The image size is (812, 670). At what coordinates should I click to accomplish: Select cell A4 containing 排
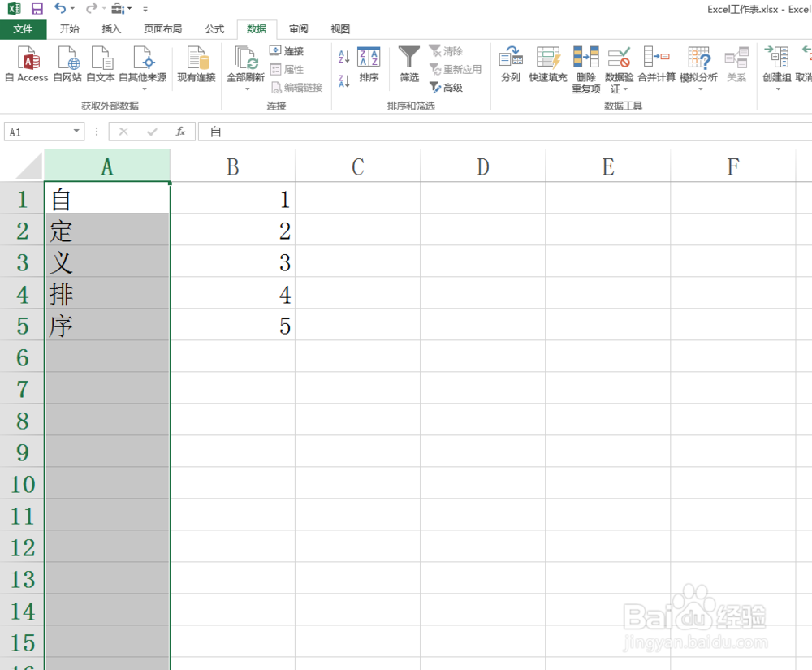click(107, 293)
